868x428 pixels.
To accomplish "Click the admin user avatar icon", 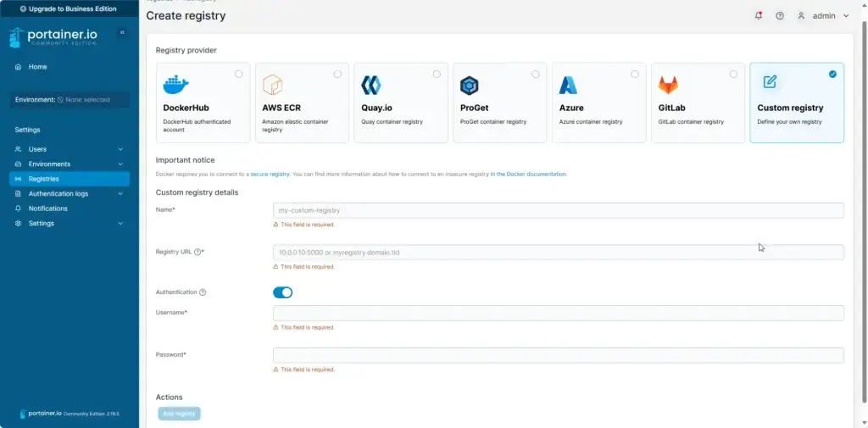I will click(x=801, y=16).
